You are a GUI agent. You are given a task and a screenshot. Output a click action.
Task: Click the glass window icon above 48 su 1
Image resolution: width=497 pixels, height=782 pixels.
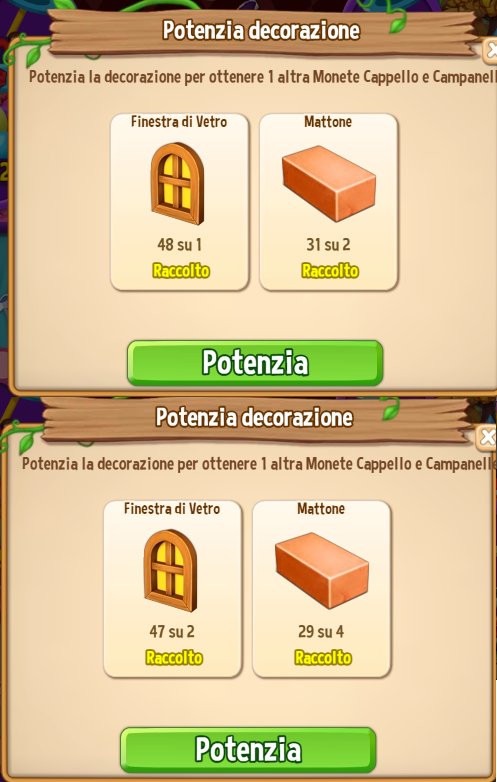pyautogui.click(x=177, y=184)
